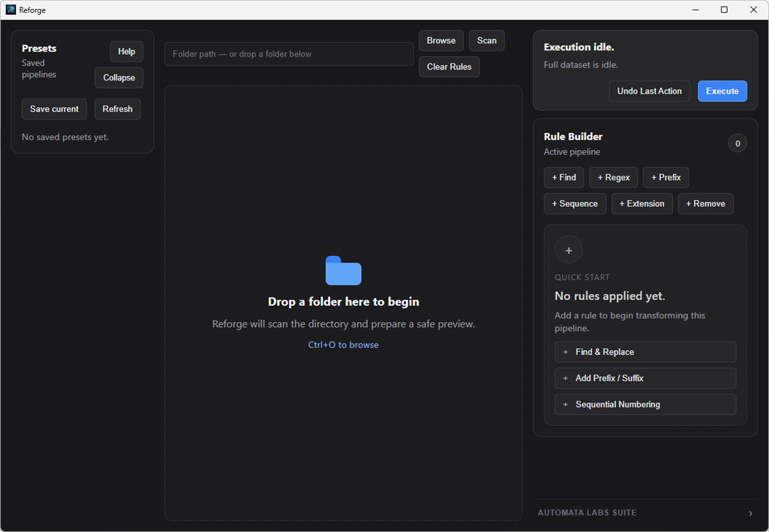Click the plus icon on Sequential Numbering row
The image size is (769, 532).
coord(565,404)
